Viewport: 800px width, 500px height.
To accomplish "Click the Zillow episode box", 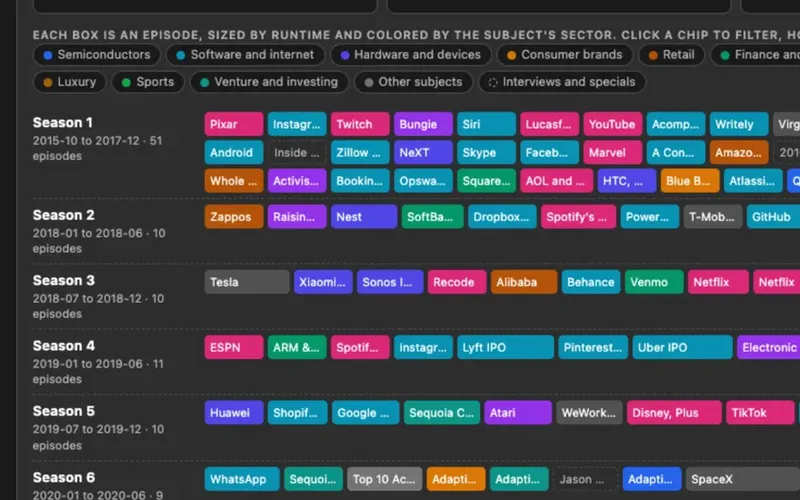I will coord(360,152).
